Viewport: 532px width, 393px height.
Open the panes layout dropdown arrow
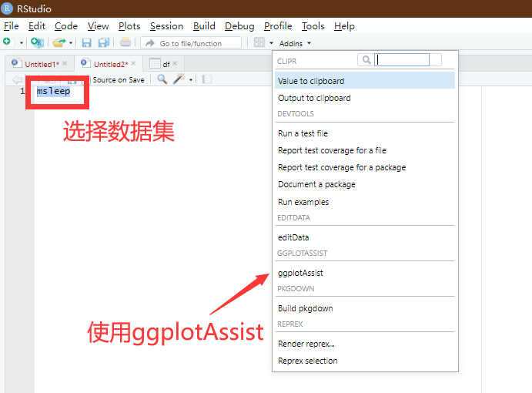271,43
